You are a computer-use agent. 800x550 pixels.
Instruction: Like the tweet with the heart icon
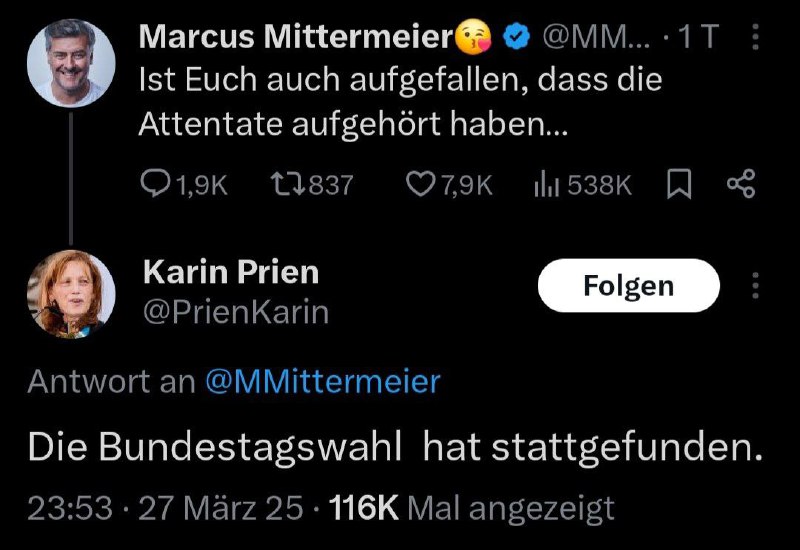click(422, 184)
